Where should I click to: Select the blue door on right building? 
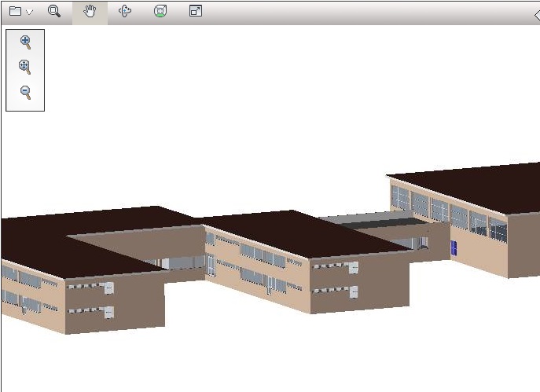(x=454, y=248)
